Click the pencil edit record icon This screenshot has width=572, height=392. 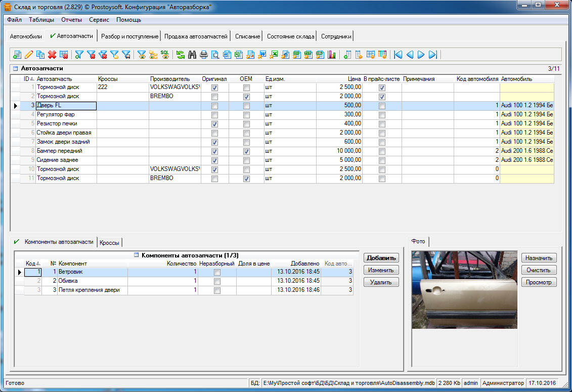(x=29, y=55)
